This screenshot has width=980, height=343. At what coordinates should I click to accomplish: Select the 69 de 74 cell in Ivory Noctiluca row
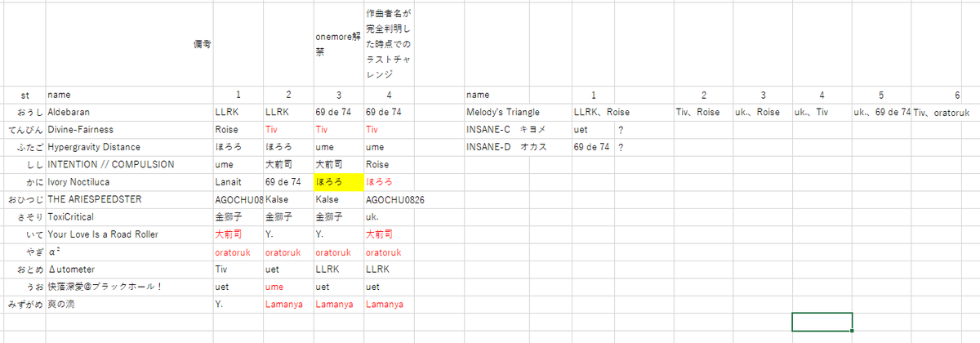pyautogui.click(x=288, y=182)
